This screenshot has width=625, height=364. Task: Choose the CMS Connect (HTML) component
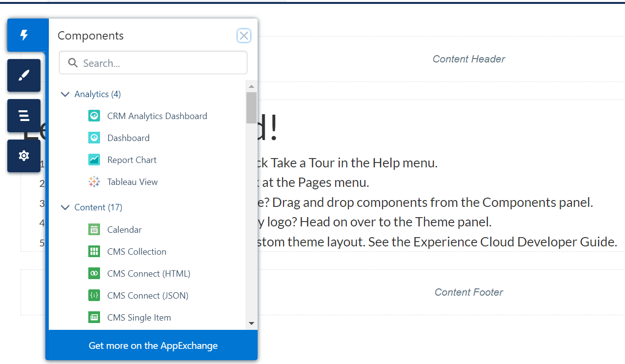point(148,273)
